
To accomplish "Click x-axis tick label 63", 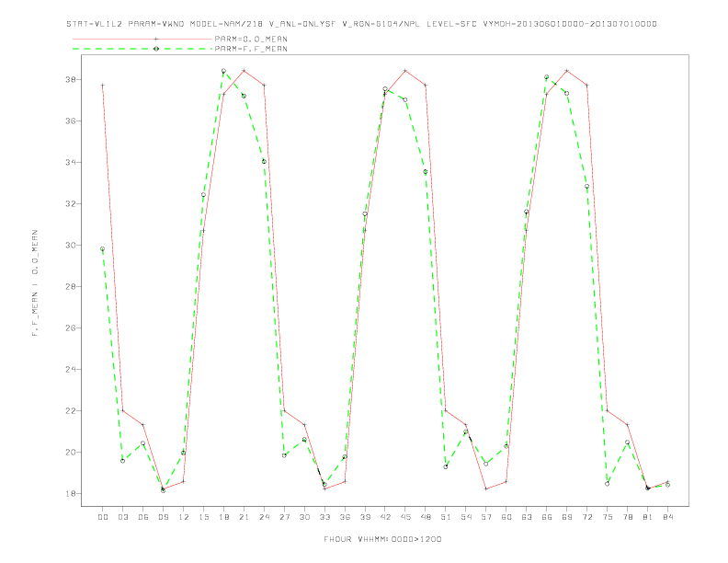I will [527, 517].
